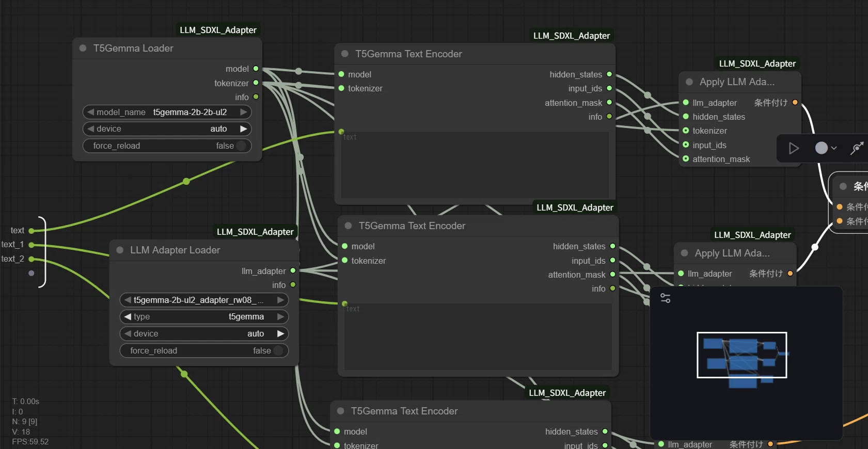Click the info output port on LLM Adapter Loader
868x449 pixels.
[x=293, y=284]
